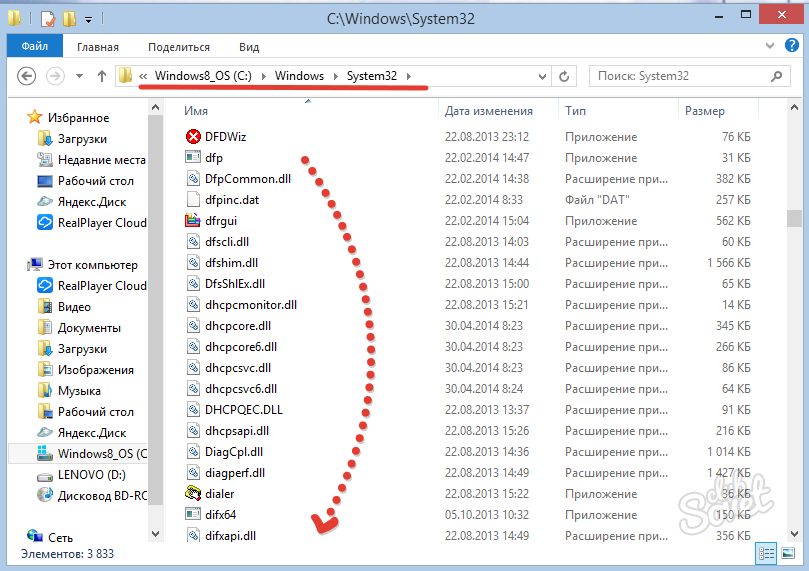Select the dialer application icon
This screenshot has width=809, height=571.
point(193,494)
